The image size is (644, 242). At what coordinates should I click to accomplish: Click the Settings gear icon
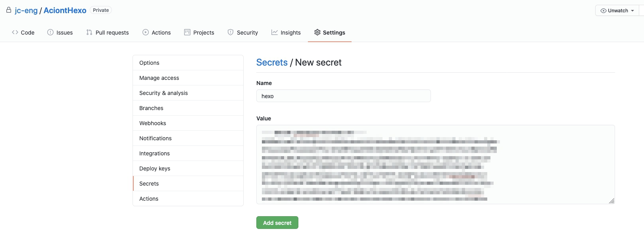coord(317,32)
